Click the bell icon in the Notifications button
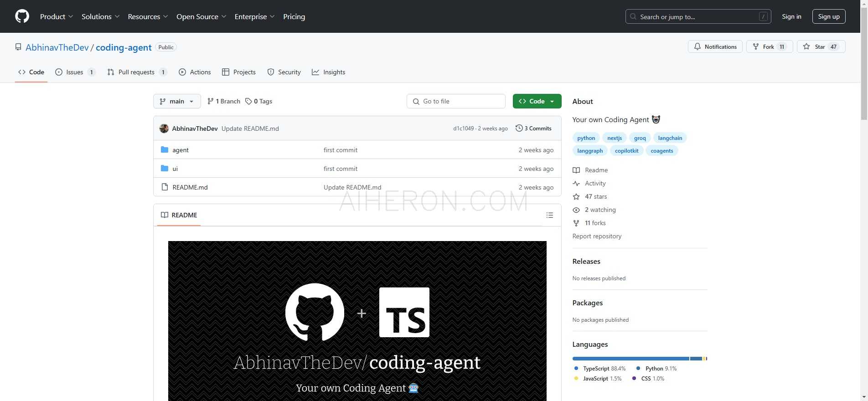The width and height of the screenshot is (868, 401). pos(697,46)
